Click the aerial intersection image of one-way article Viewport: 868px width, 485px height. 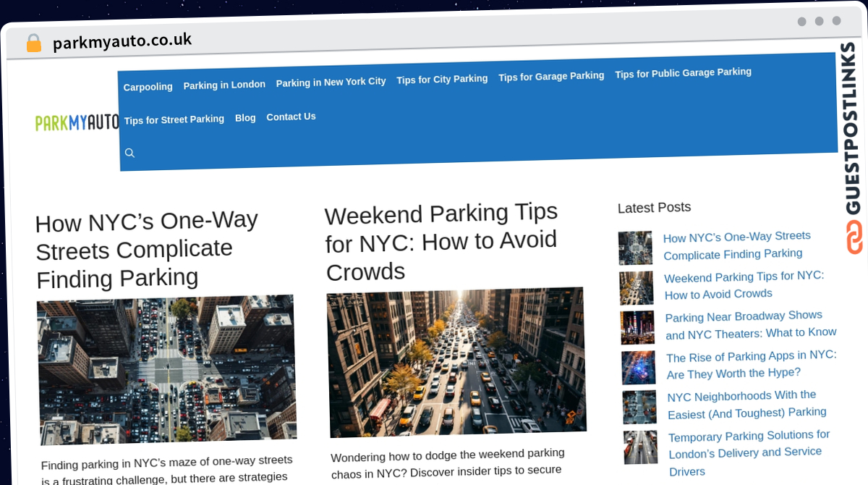click(166, 368)
